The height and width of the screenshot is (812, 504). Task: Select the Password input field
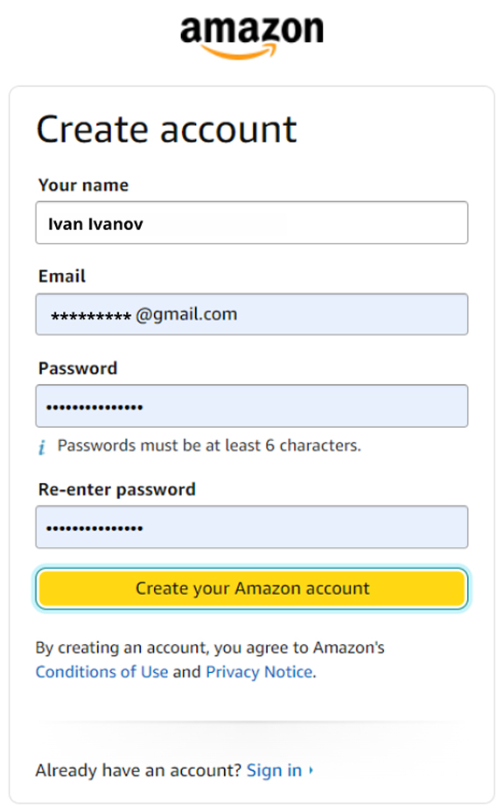click(252, 406)
